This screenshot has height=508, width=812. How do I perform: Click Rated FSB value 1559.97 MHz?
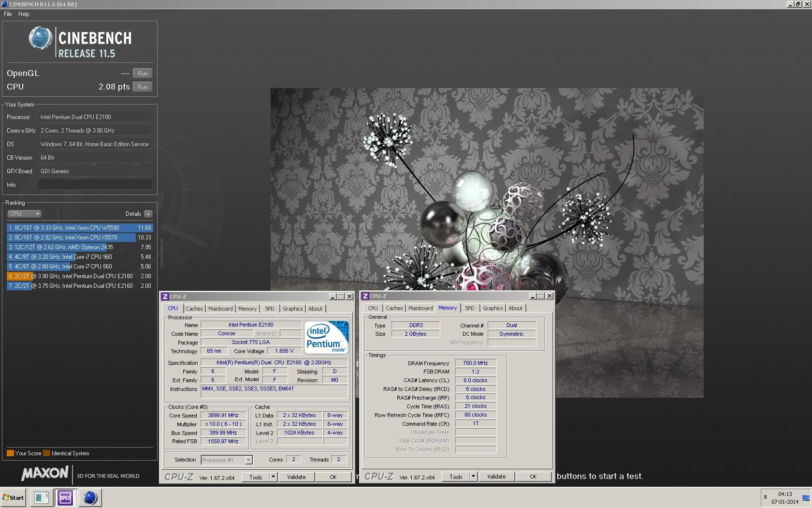click(223, 441)
